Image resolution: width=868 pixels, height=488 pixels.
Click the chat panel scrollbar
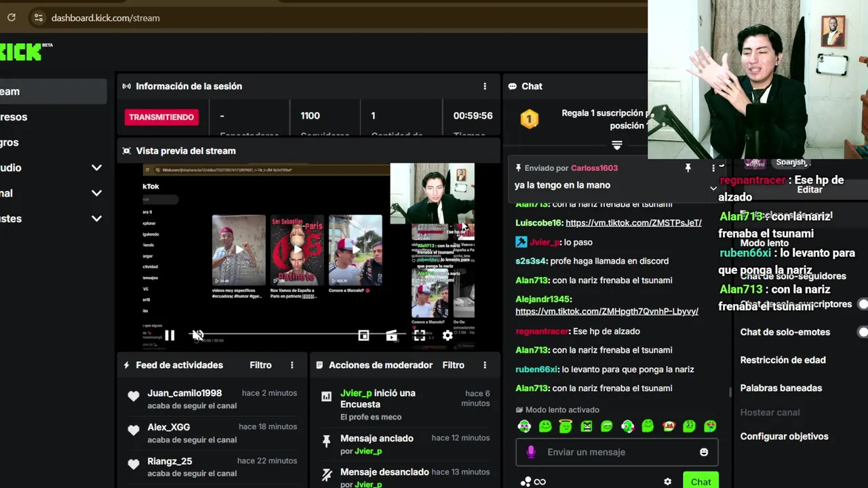[730, 391]
